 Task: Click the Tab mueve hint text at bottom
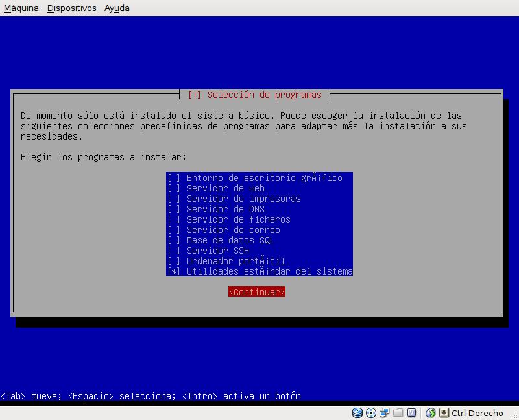[151, 396]
